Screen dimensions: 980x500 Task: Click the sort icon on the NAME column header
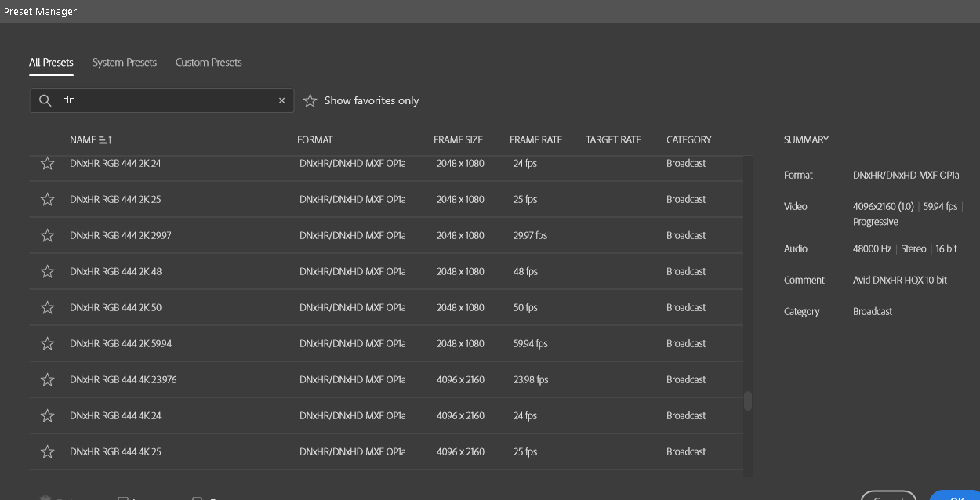(105, 139)
